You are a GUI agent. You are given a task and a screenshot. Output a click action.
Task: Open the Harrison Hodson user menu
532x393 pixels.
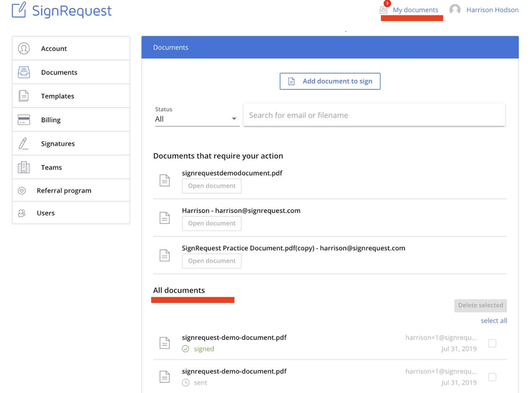click(484, 10)
